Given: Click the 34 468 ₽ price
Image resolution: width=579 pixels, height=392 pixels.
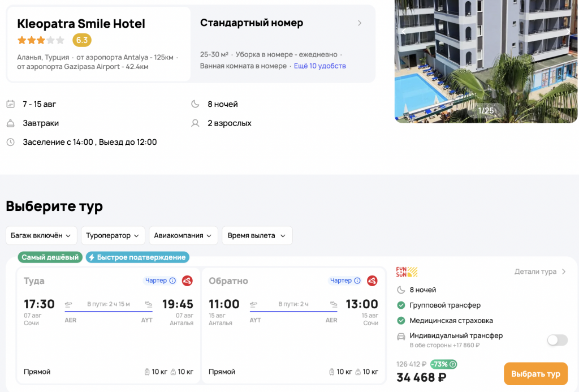Looking at the screenshot, I should click(421, 378).
